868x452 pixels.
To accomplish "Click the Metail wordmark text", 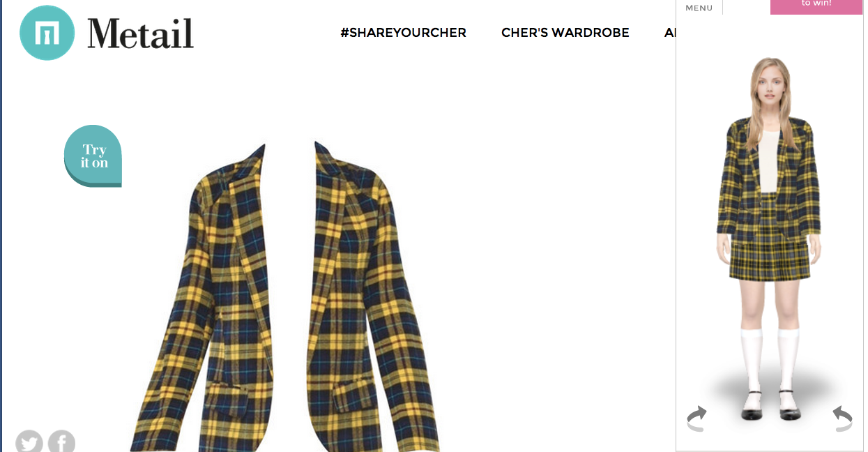I will (141, 33).
